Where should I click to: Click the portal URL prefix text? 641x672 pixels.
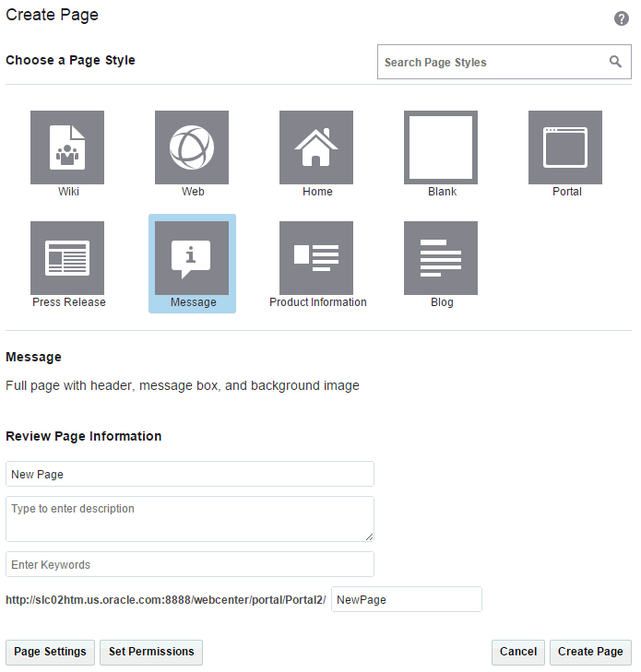165,600
